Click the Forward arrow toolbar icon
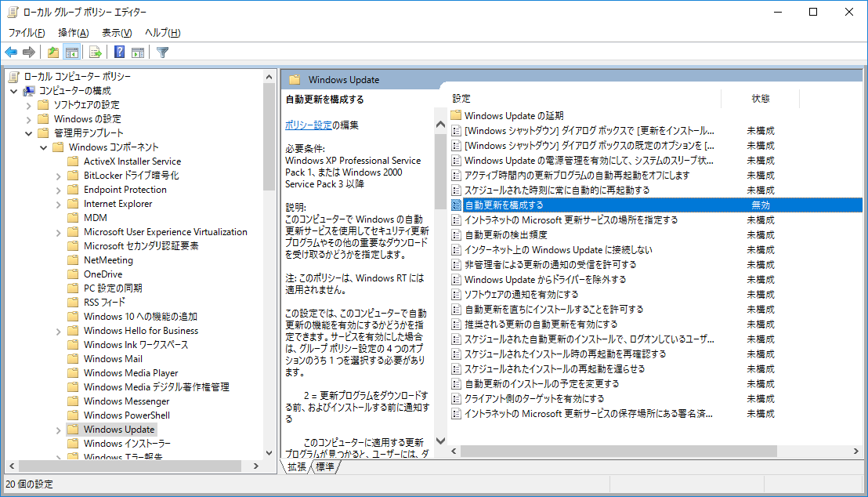Screen dimensions: 868x497 click(29, 52)
